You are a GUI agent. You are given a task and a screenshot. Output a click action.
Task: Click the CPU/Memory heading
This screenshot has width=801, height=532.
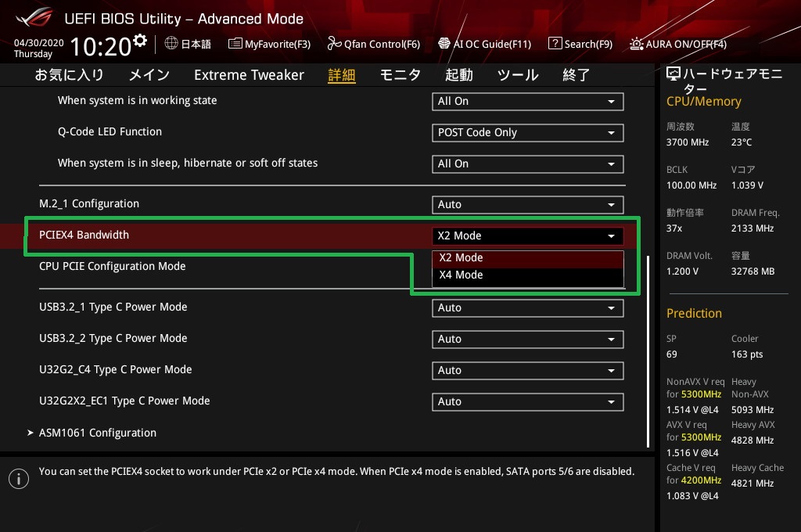703,102
